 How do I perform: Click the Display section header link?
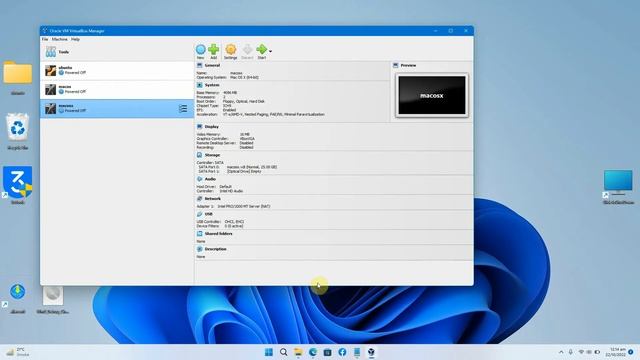click(x=211, y=127)
